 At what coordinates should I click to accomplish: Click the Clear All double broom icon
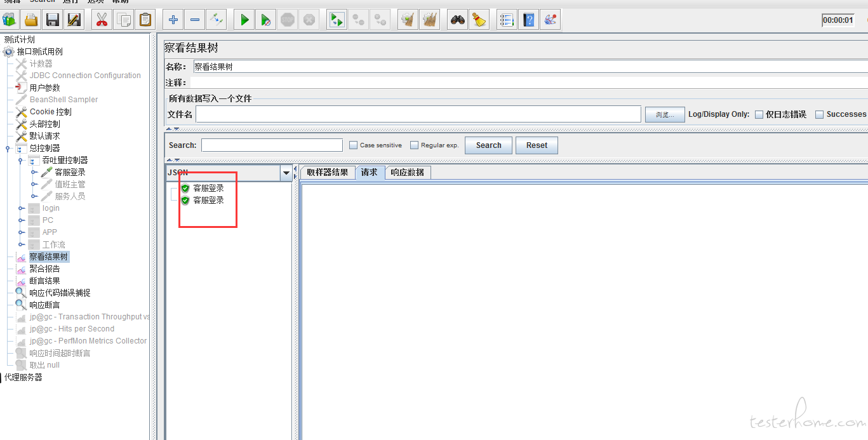point(430,20)
